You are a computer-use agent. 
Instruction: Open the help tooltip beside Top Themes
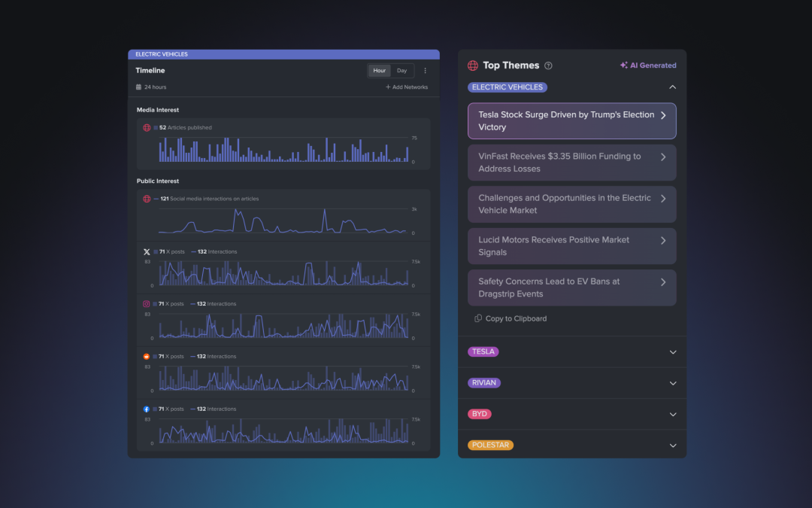(548, 65)
